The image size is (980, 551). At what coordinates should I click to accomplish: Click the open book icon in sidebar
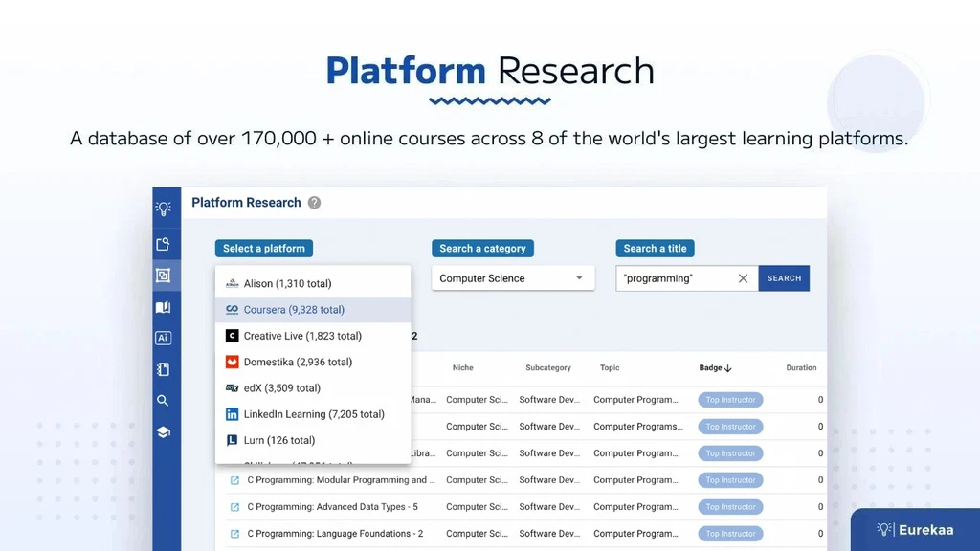[x=163, y=307]
